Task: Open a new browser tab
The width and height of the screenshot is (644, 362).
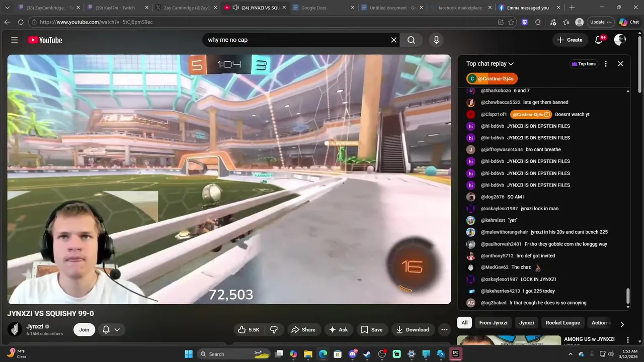Action: [572, 8]
